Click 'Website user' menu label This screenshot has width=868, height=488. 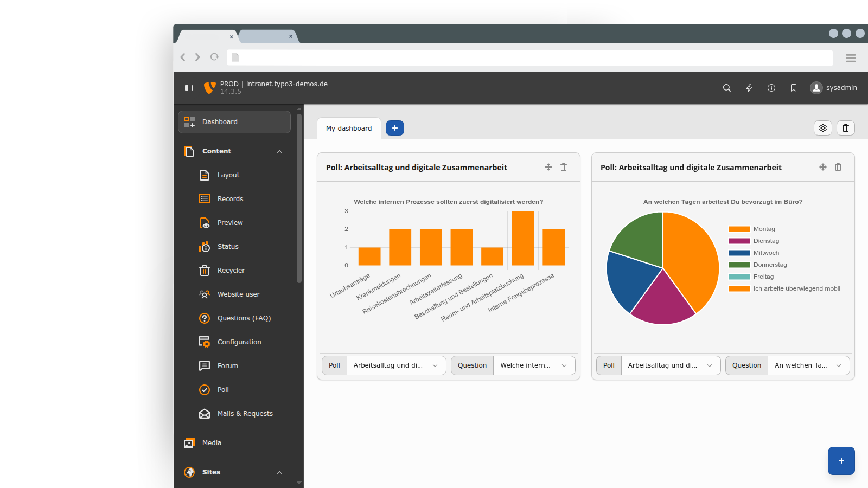point(239,294)
